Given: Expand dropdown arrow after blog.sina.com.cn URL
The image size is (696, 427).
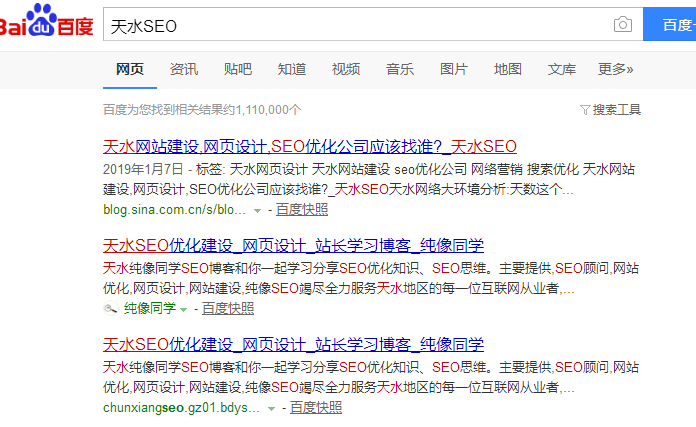Looking at the screenshot, I should [257, 211].
